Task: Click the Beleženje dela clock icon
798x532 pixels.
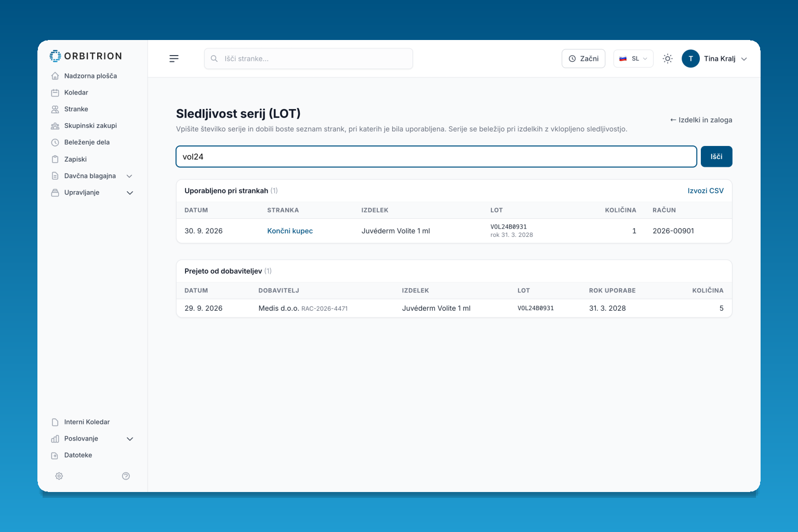Action: click(x=55, y=142)
